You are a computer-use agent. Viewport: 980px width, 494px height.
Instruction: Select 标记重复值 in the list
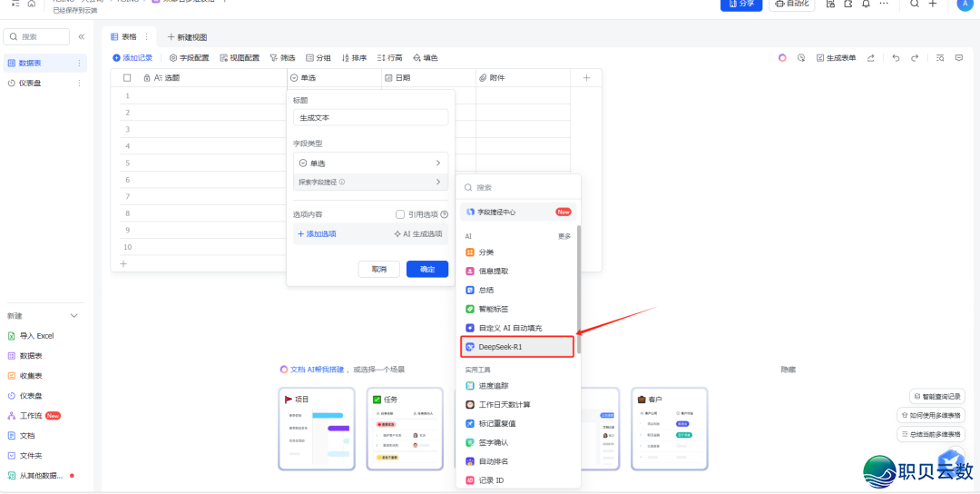point(517,423)
